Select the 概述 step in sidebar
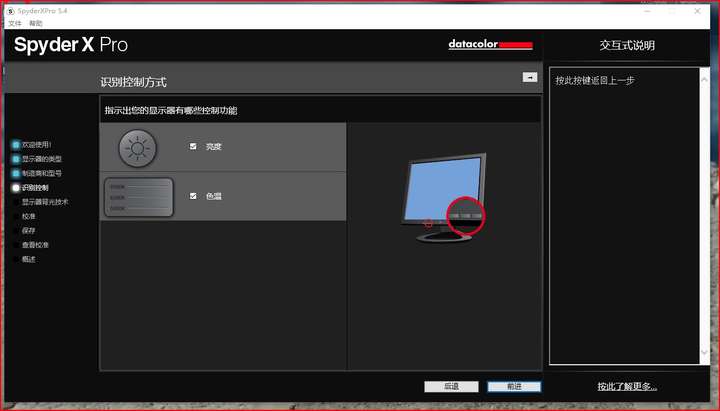Image resolution: width=720 pixels, height=411 pixels. (28, 259)
